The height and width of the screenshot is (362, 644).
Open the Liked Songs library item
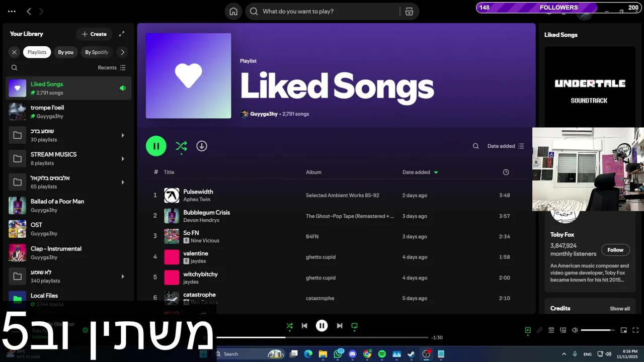point(69,88)
